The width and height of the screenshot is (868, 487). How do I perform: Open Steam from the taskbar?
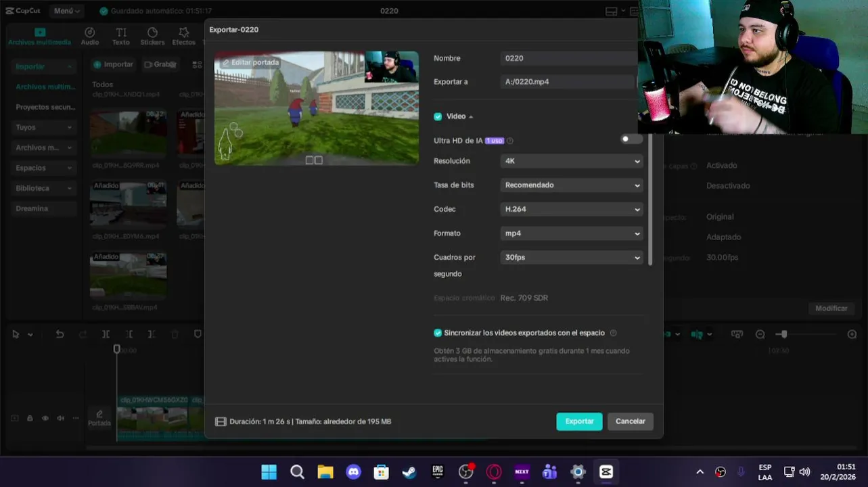409,471
